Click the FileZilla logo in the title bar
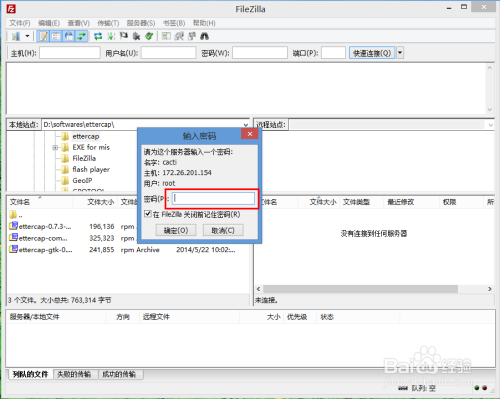This screenshot has width=500, height=399. click(x=11, y=9)
